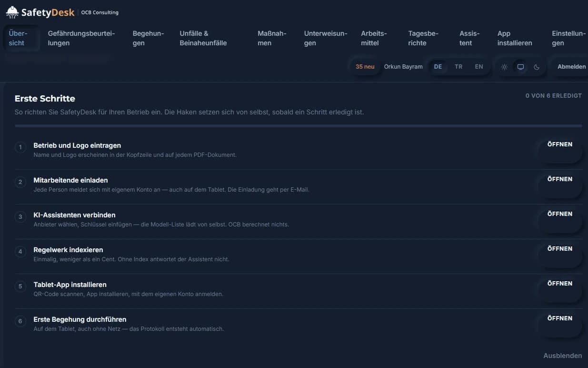Open Betrieb und Logo eintragen step
This screenshot has width=588, height=368.
click(560, 144)
